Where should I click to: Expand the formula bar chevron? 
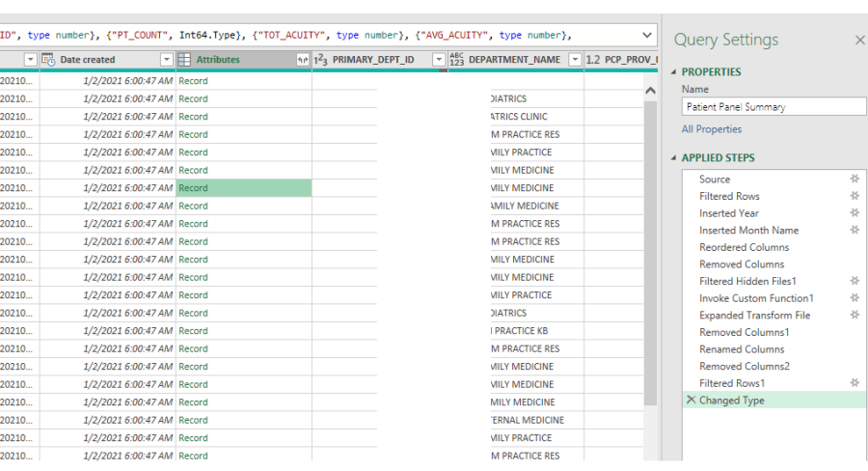tap(646, 35)
